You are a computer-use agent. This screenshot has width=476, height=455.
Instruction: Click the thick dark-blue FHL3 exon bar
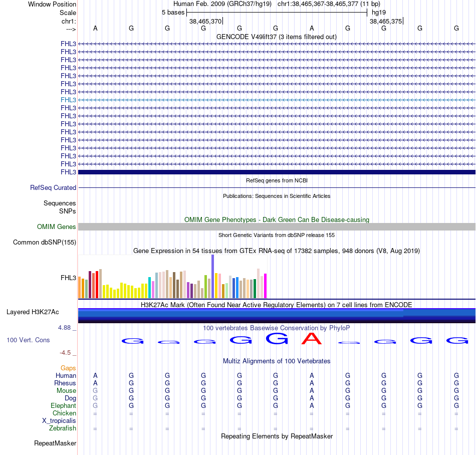(x=277, y=172)
